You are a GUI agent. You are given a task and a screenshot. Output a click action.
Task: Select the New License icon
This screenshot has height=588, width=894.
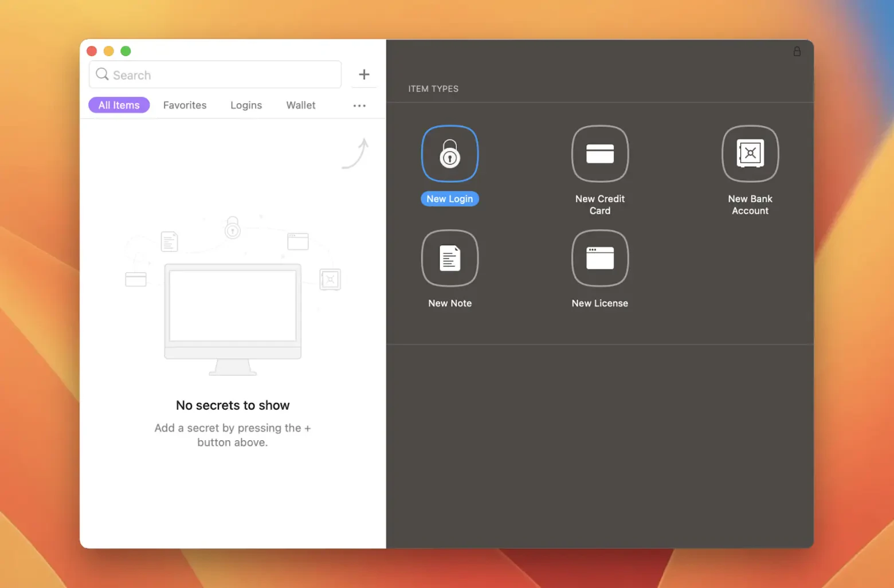click(x=600, y=258)
